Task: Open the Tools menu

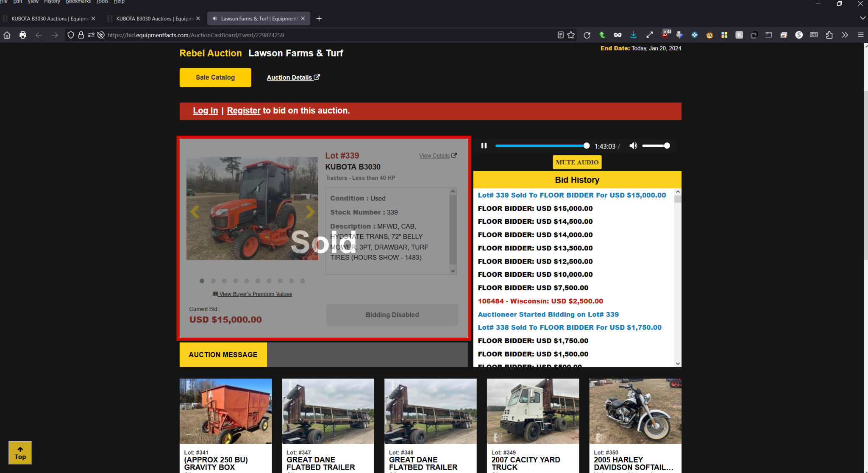Action: [x=102, y=2]
